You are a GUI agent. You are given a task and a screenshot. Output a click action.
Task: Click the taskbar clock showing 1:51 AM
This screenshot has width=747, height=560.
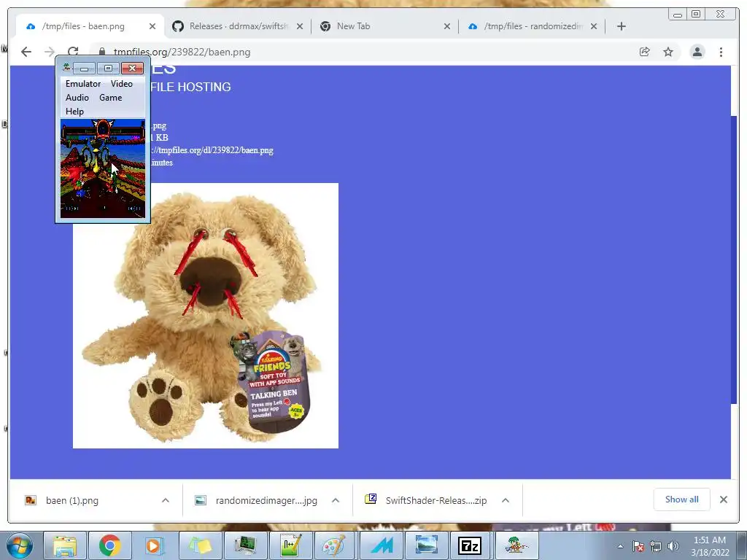click(x=710, y=546)
